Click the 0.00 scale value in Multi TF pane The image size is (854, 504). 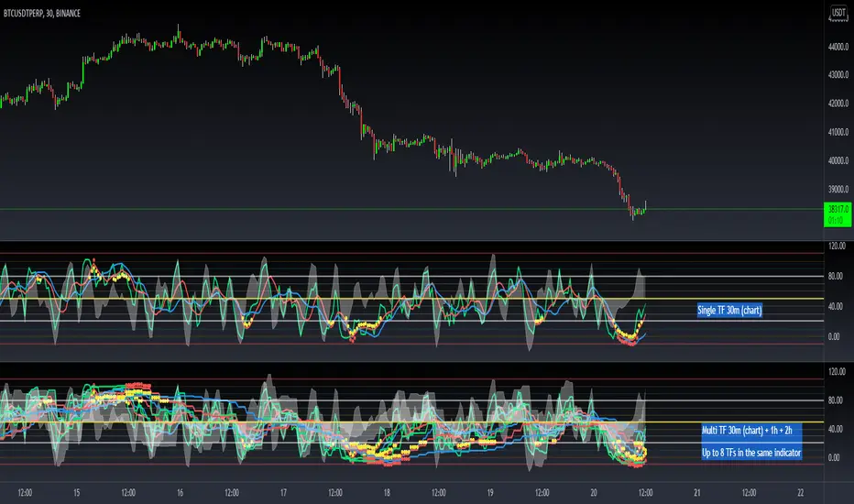tap(834, 457)
